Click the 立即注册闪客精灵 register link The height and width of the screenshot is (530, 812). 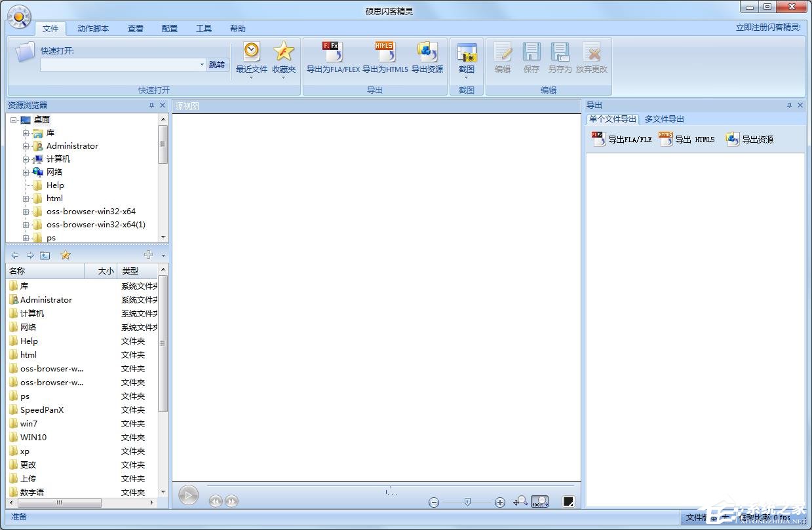[x=768, y=28]
